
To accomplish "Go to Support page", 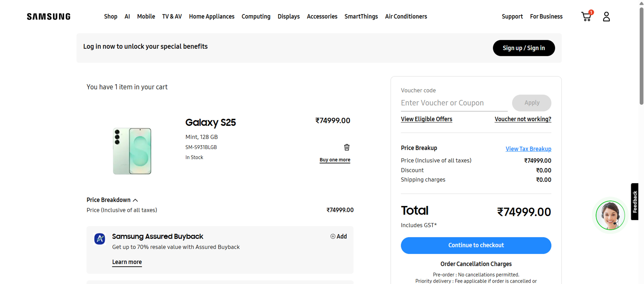I will tap(512, 16).
